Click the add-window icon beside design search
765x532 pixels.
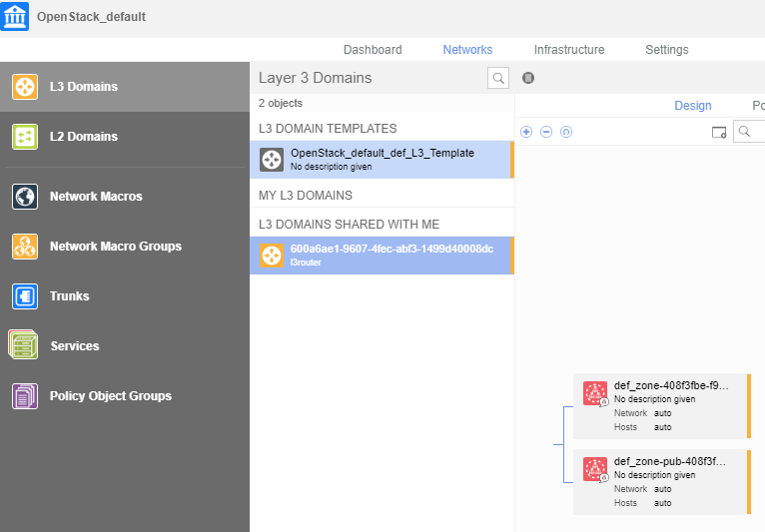(x=719, y=132)
